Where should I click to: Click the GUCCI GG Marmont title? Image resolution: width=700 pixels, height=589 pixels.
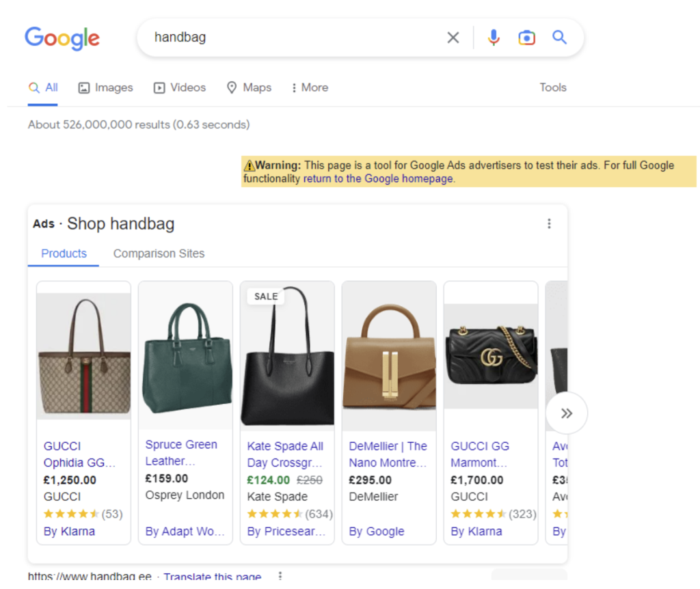pyautogui.click(x=480, y=454)
